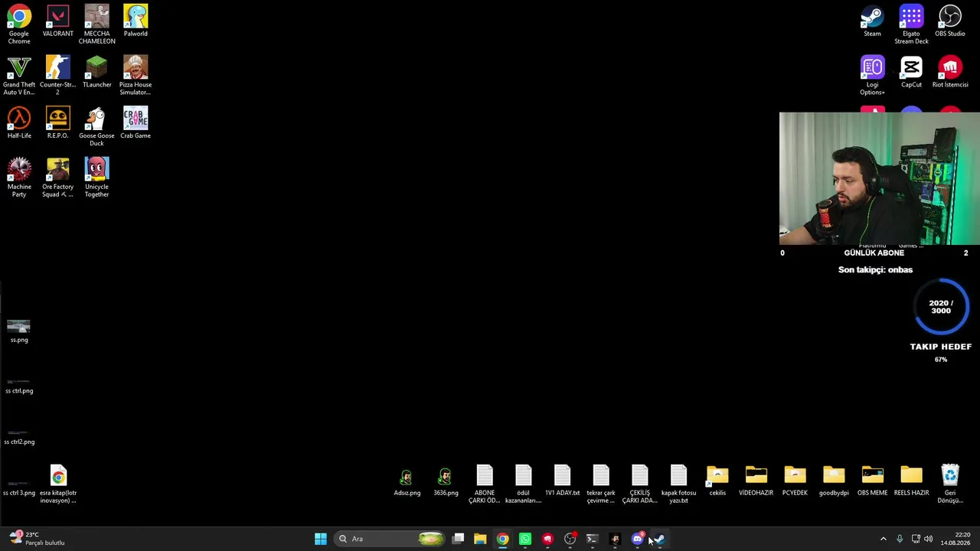The width and height of the screenshot is (980, 551).
Task: Open File Explorer from the taskbar
Action: 480,539
